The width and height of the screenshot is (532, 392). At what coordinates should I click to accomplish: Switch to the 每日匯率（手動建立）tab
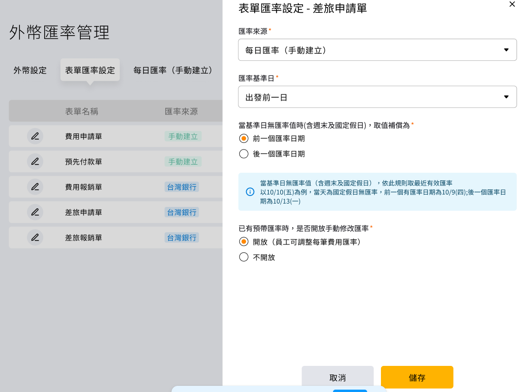pyautogui.click(x=173, y=70)
